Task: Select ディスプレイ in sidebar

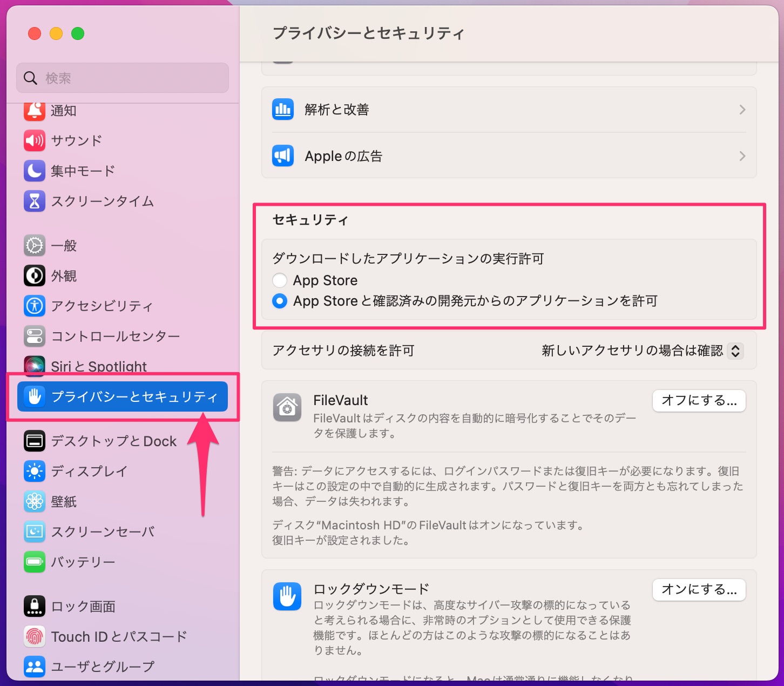Action: coord(123,471)
